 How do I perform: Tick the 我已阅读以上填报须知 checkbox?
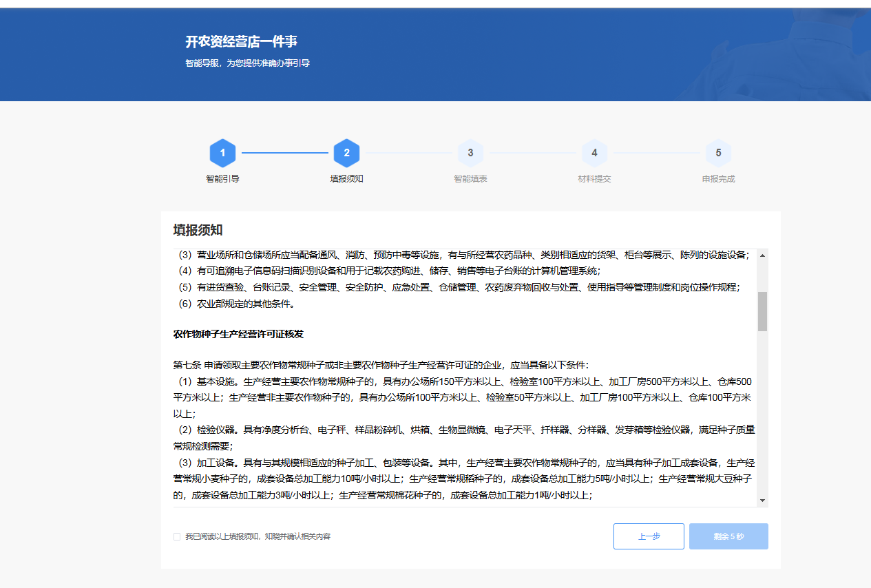[x=177, y=536]
